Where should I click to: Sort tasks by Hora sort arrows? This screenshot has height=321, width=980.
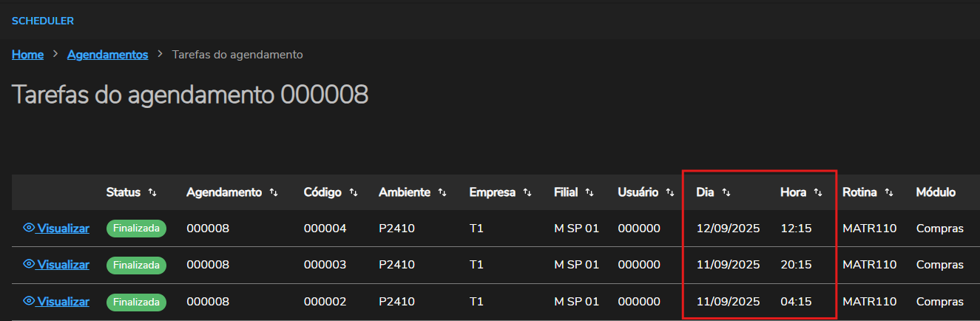[818, 192]
